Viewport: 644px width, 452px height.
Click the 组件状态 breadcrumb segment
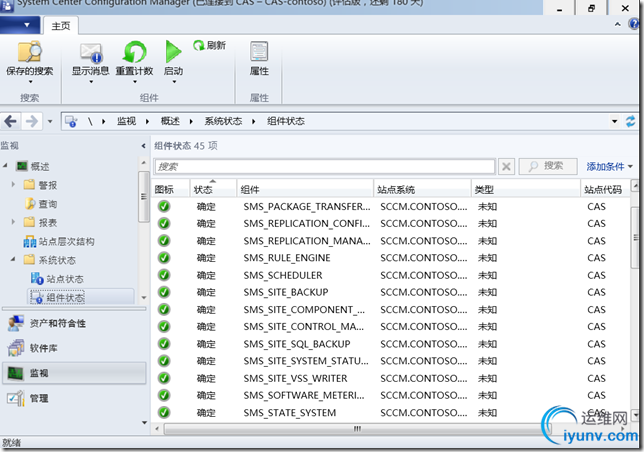pos(286,121)
